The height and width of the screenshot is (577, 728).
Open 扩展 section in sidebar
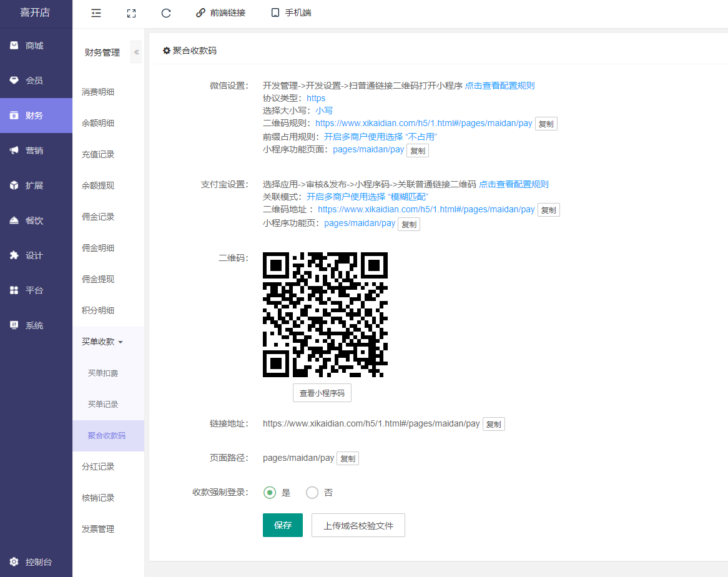coord(36,185)
